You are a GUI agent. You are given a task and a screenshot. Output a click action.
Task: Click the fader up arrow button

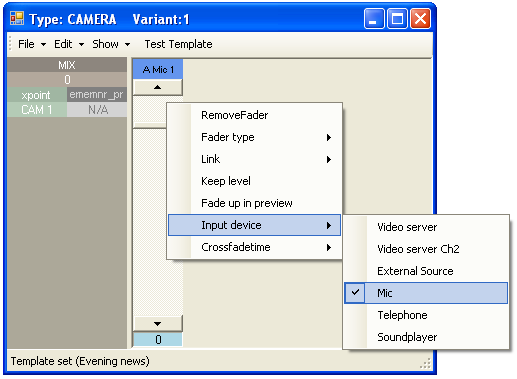(x=158, y=87)
